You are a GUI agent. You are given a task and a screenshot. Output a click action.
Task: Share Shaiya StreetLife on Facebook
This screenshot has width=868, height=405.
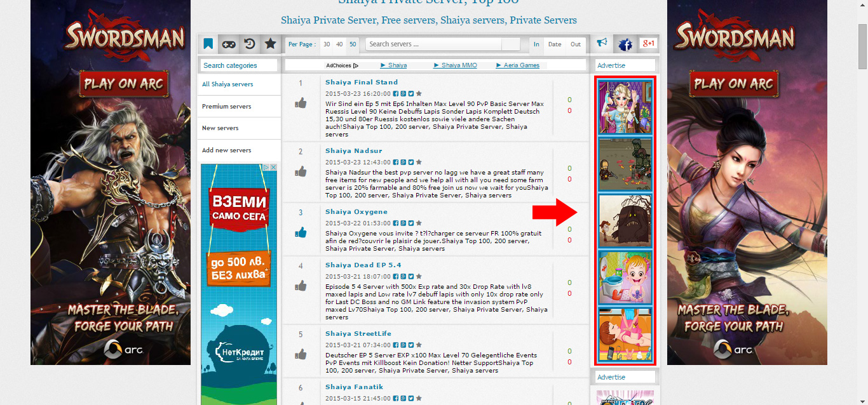(396, 345)
